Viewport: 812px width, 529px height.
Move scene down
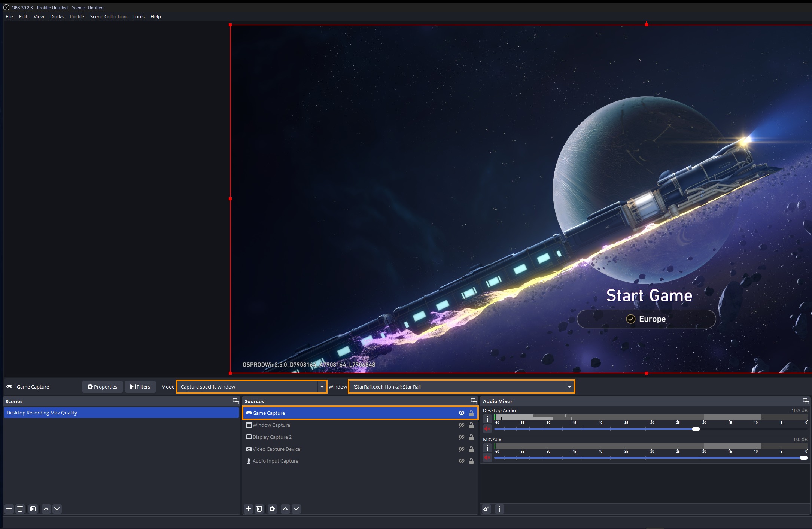point(57,509)
